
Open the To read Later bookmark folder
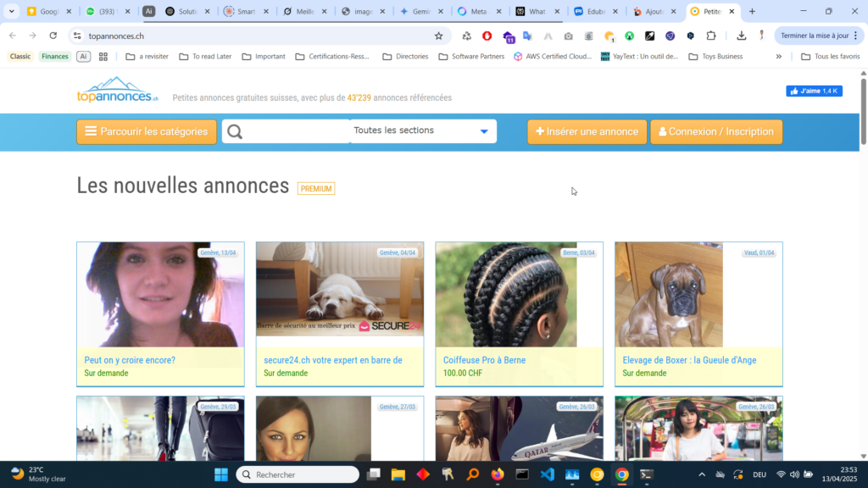point(205,57)
